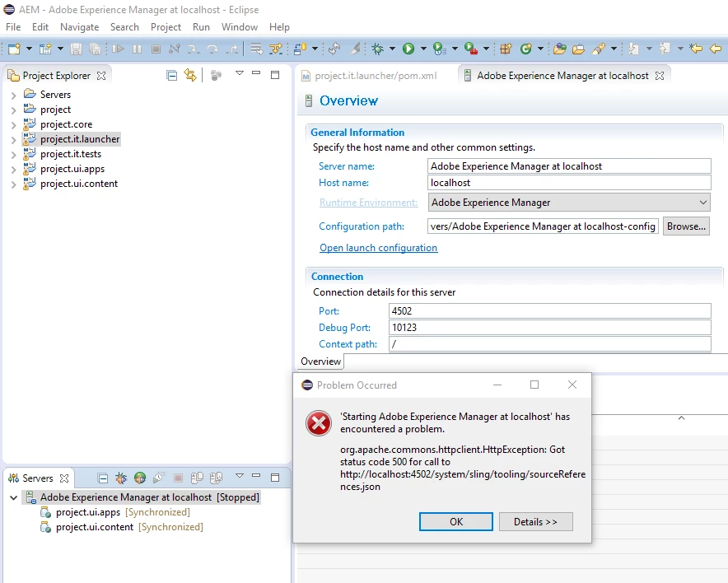
Task: Click the New Java Package toolbar icon
Action: click(506, 49)
